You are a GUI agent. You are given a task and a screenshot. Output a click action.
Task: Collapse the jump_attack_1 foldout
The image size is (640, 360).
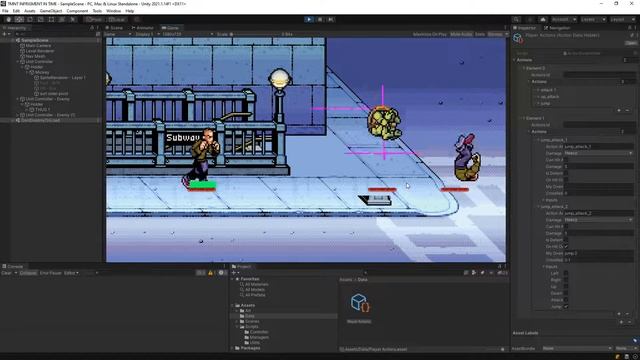coord(538,140)
